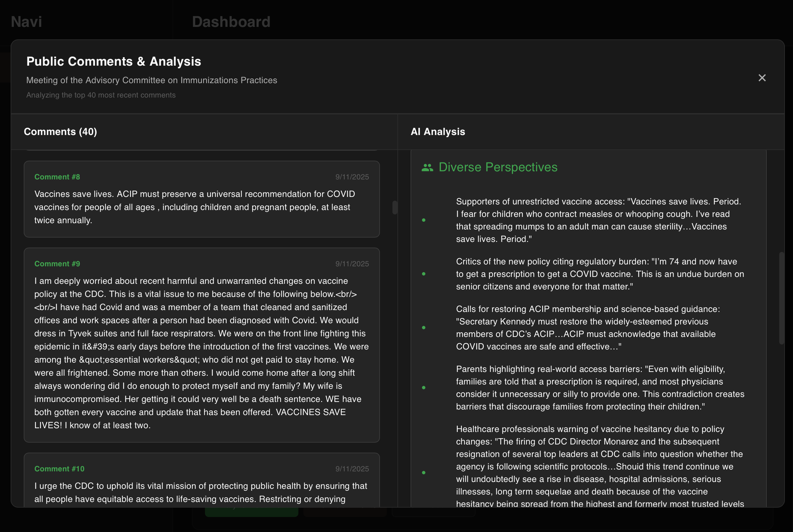Click bullet about supporters of unrestricted vaccine access
Image resolution: width=793 pixels, height=532 pixels.
click(599, 220)
